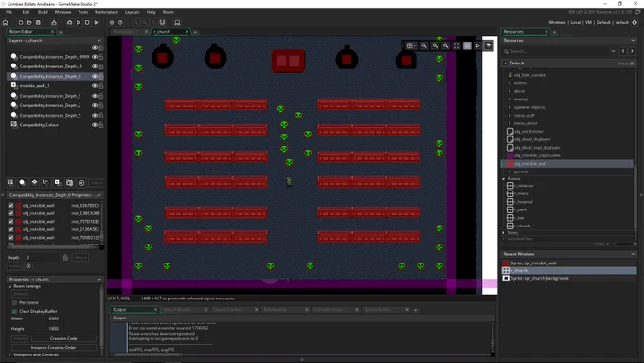Screen dimensions: 644x363
Task: Create a new asset layer
Action: click(58, 183)
